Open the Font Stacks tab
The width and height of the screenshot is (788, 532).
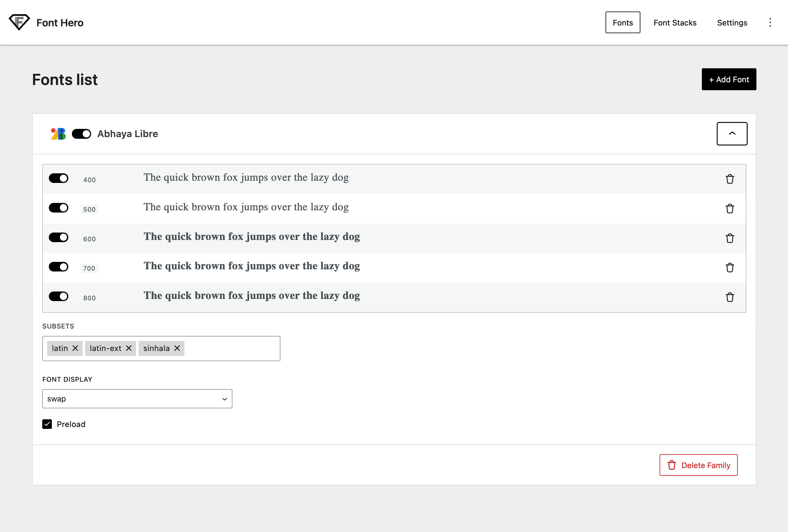point(675,22)
